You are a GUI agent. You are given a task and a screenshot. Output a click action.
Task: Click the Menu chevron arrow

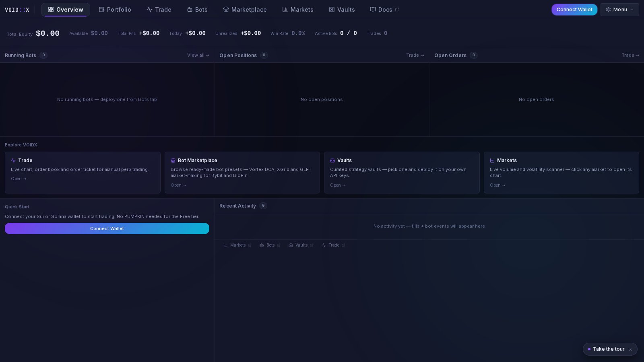[x=632, y=10]
